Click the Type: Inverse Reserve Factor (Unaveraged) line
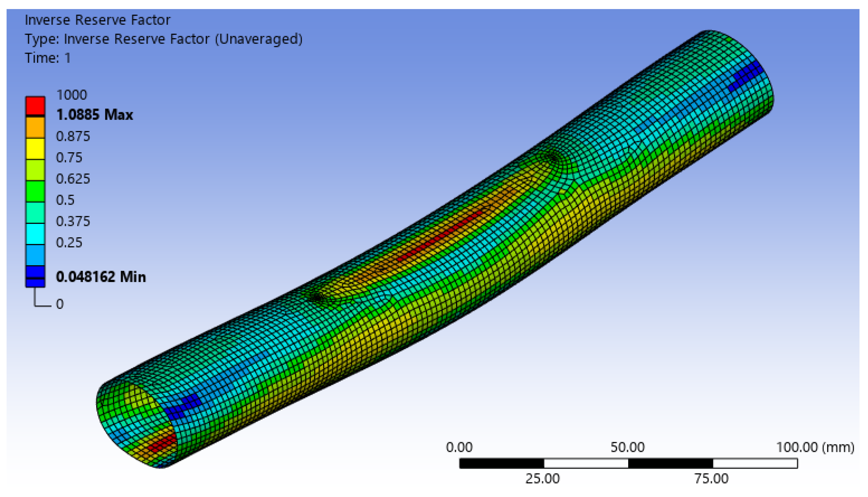 pyautogui.click(x=163, y=39)
